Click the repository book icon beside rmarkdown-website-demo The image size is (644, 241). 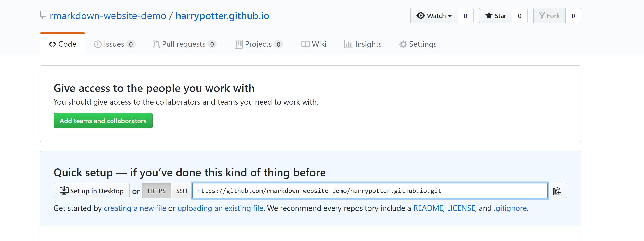click(43, 15)
